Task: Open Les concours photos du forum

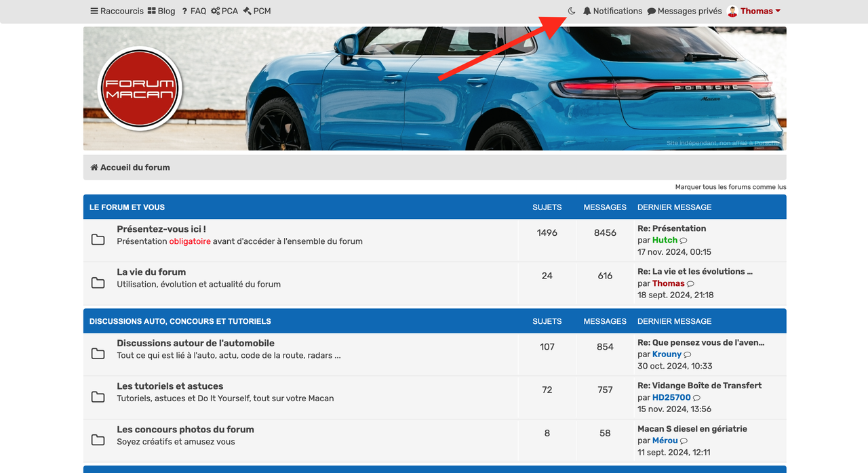Action: [185, 430]
